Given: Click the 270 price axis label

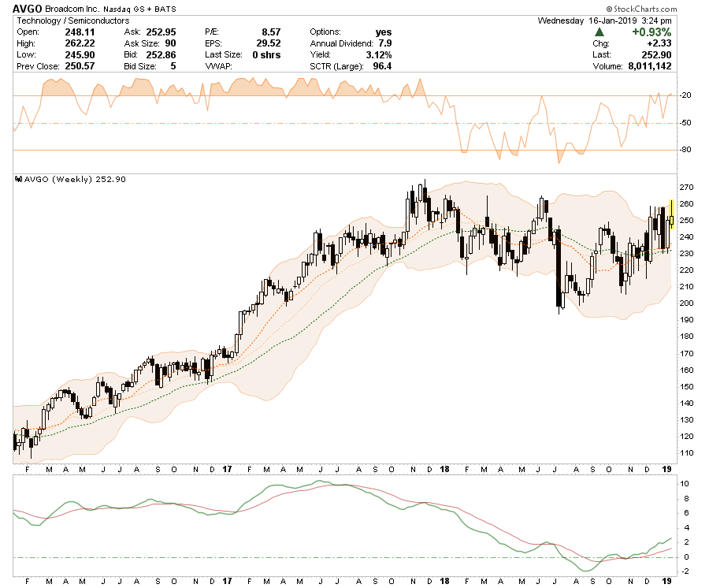Looking at the screenshot, I should [686, 188].
